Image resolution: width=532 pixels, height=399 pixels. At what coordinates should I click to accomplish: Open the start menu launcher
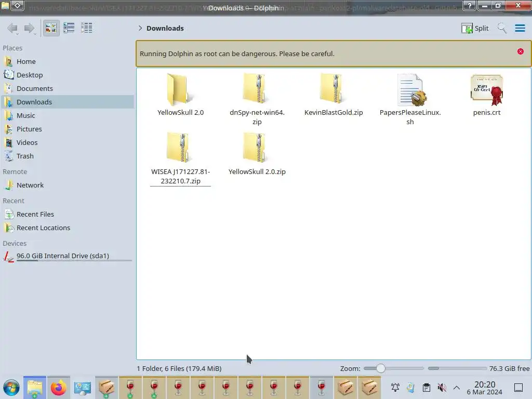click(11, 388)
